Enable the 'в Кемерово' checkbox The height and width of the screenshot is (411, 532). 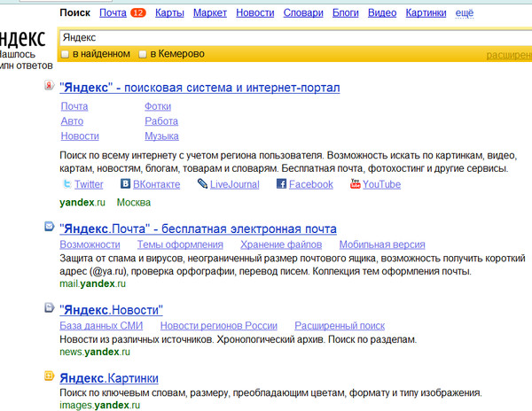(143, 54)
